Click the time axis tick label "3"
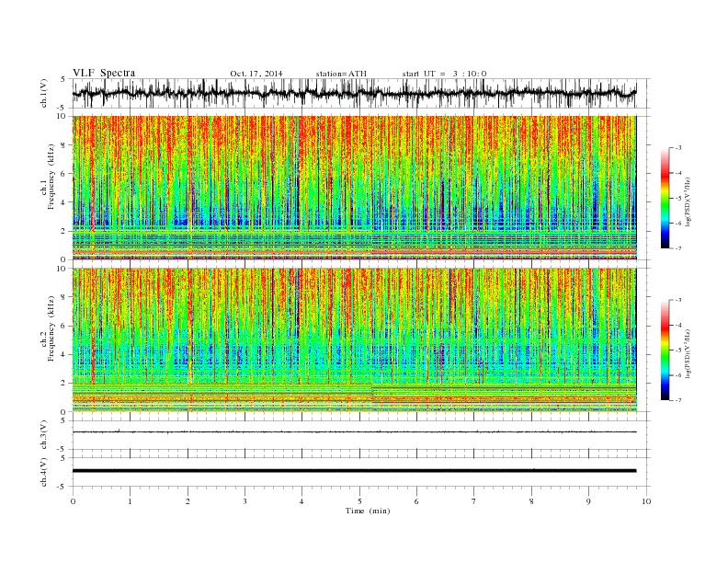728x563 pixels. coord(245,501)
